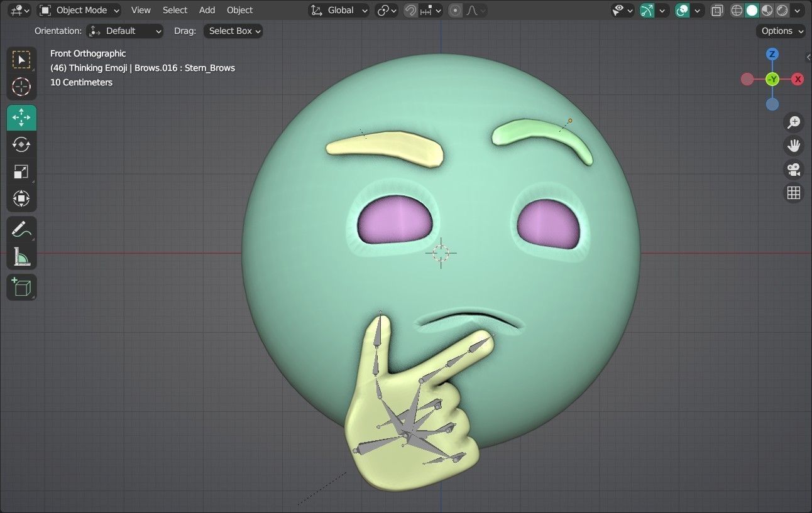
Task: Switch to wireframe viewport shading
Action: (737, 10)
